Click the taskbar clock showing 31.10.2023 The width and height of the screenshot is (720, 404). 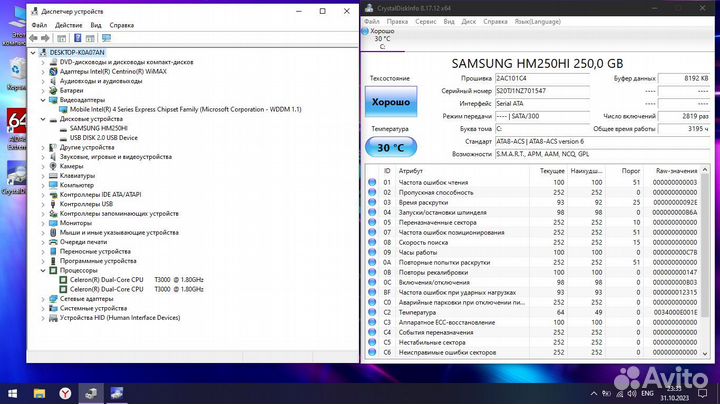tap(674, 393)
